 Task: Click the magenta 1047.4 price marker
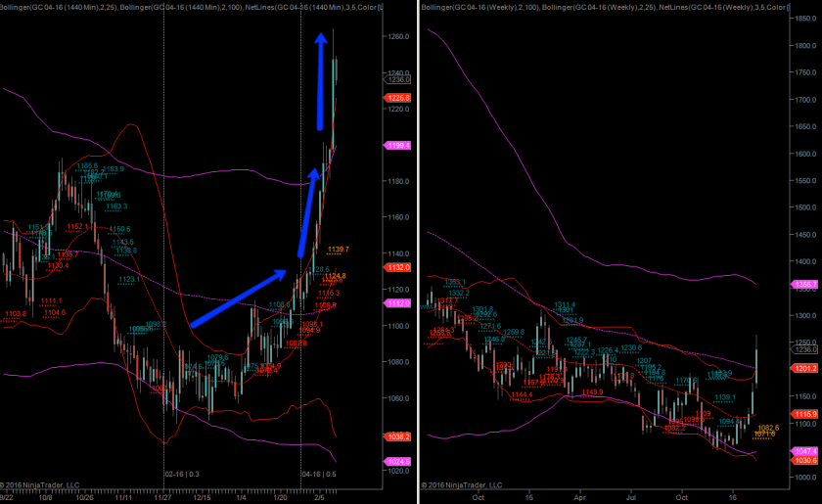(x=804, y=451)
